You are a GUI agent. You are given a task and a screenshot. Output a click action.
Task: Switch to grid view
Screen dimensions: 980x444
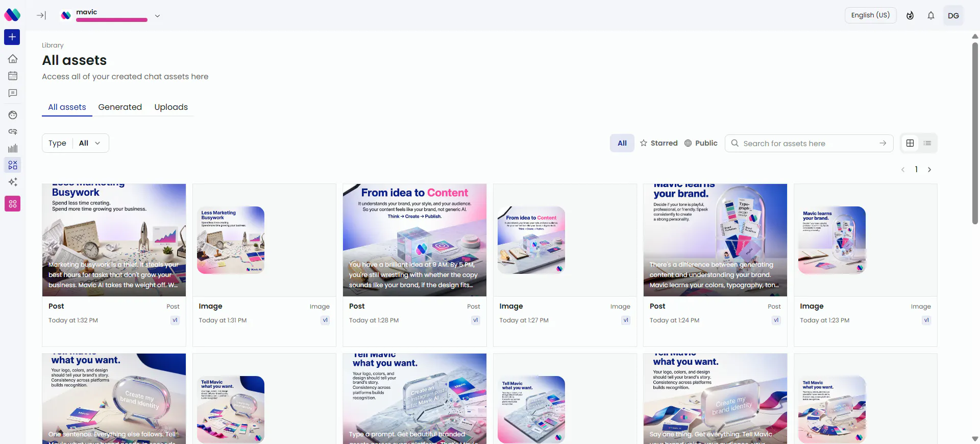coord(910,143)
